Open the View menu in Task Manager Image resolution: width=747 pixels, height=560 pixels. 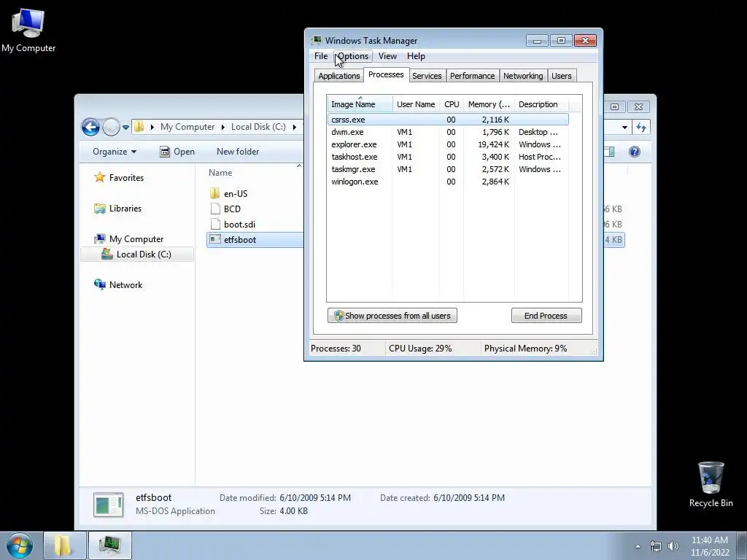coord(387,56)
